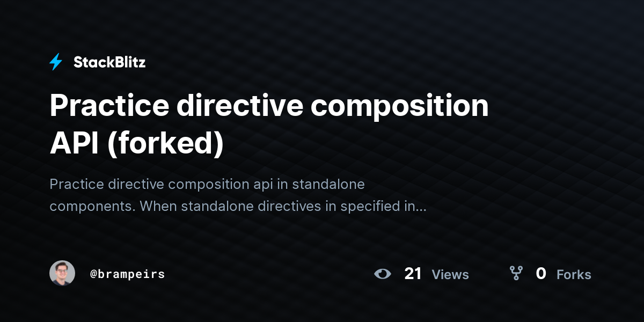Select the 0 fork count number

[541, 274]
